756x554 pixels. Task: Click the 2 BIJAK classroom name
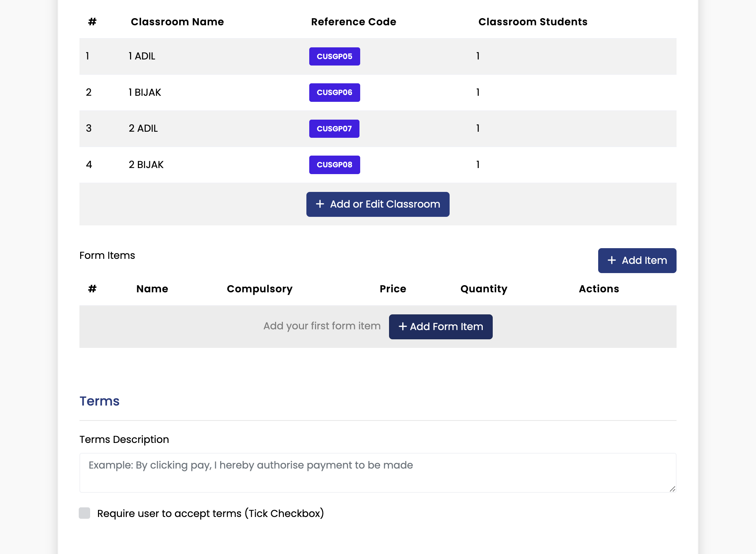(146, 164)
